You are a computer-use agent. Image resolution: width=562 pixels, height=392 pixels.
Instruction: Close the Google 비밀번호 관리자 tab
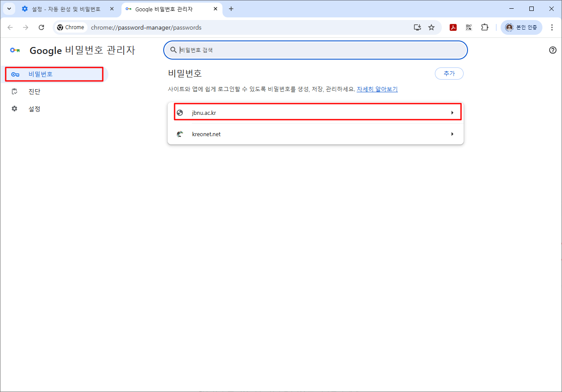(215, 9)
